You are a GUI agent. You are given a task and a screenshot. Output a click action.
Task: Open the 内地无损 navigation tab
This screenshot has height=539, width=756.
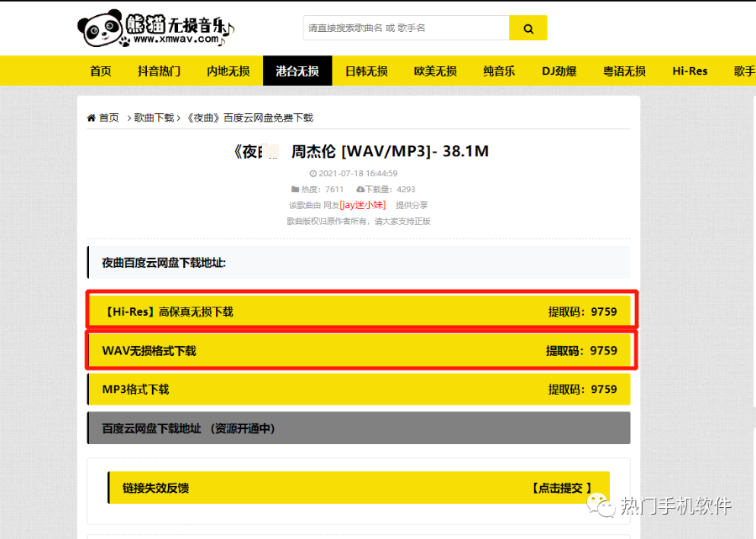(228, 71)
